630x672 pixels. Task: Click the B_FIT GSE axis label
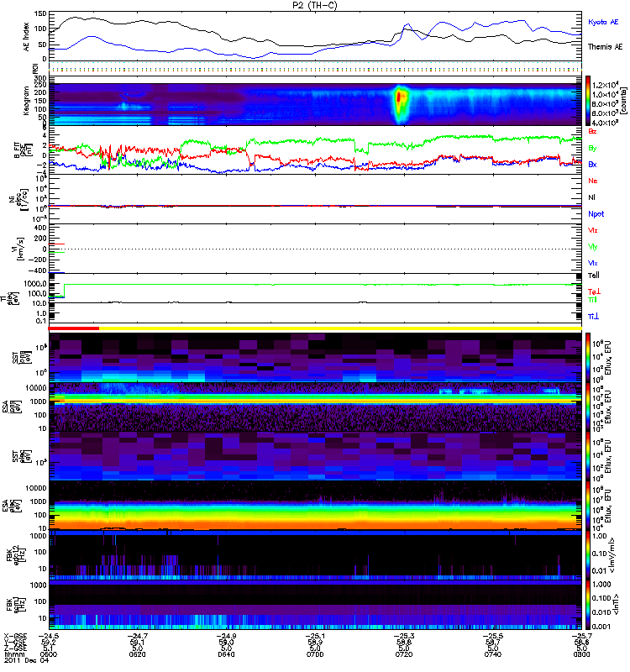pyautogui.click(x=23, y=150)
